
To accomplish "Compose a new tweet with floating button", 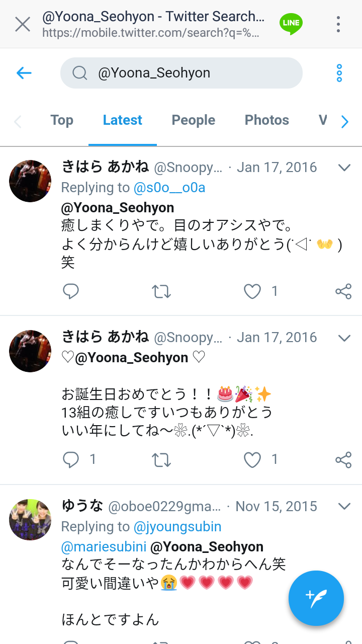I will pyautogui.click(x=316, y=598).
